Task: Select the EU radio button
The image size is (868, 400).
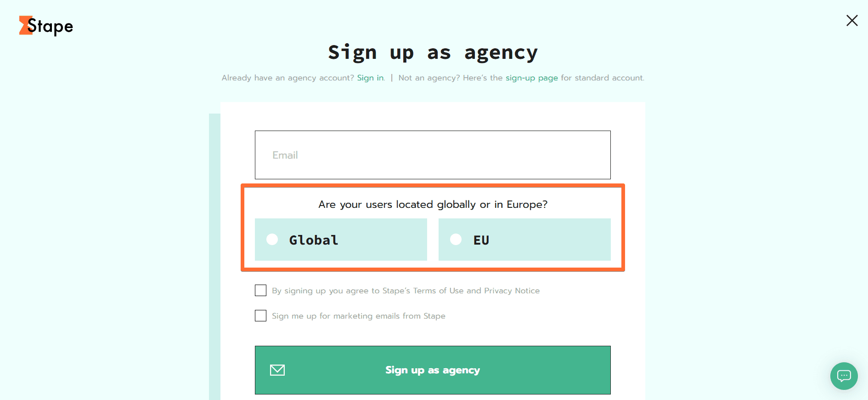Action: (456, 240)
